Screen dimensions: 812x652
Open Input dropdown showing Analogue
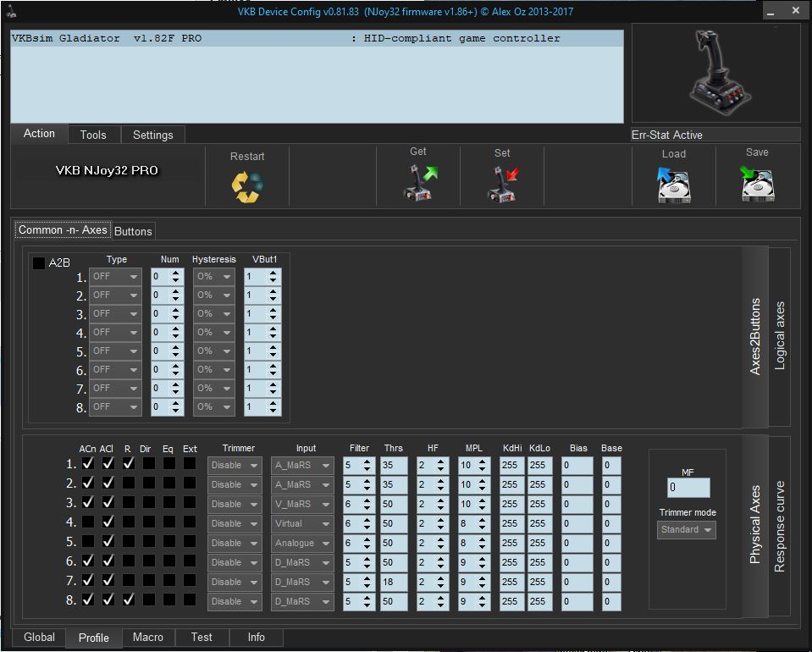pyautogui.click(x=302, y=544)
